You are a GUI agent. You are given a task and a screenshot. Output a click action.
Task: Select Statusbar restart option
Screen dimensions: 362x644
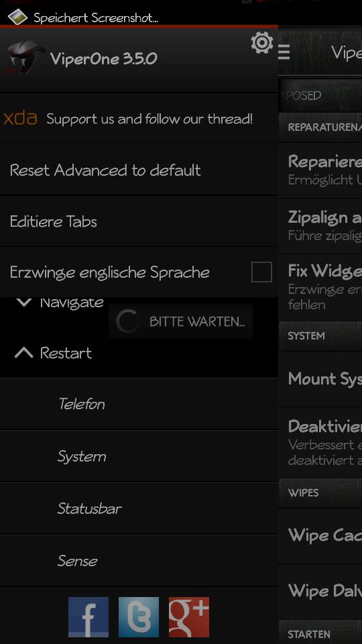139,508
